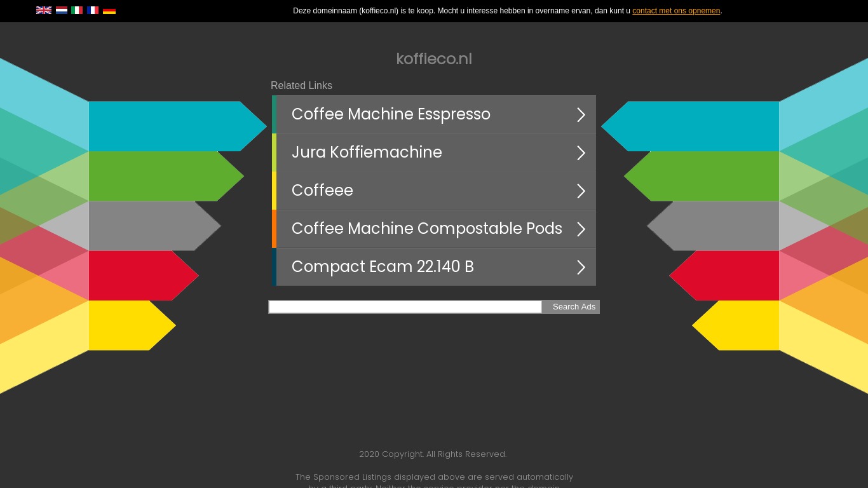The image size is (868, 488).
Task: Click inside the ad search input field
Action: (405, 307)
